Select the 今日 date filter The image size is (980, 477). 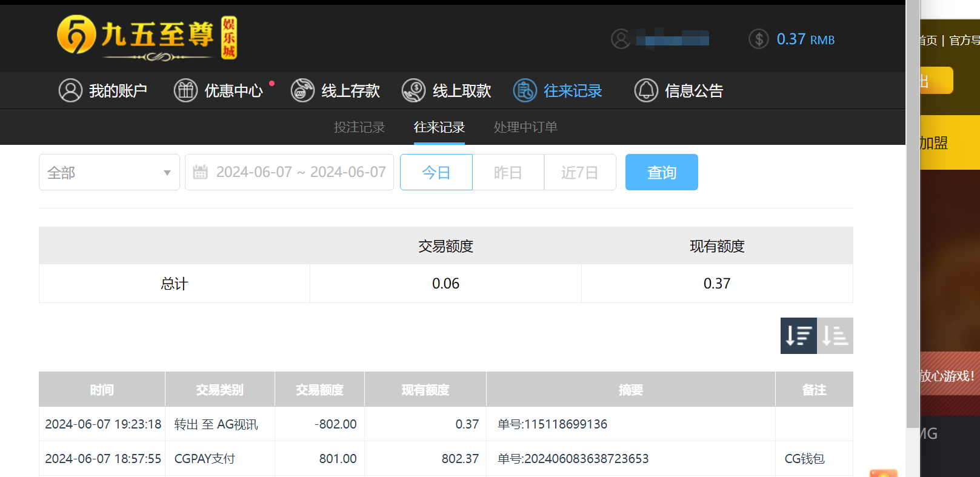click(436, 173)
